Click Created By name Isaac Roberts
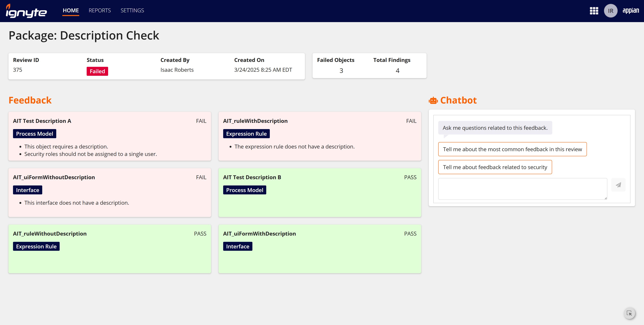The width and height of the screenshot is (644, 325). pyautogui.click(x=177, y=70)
